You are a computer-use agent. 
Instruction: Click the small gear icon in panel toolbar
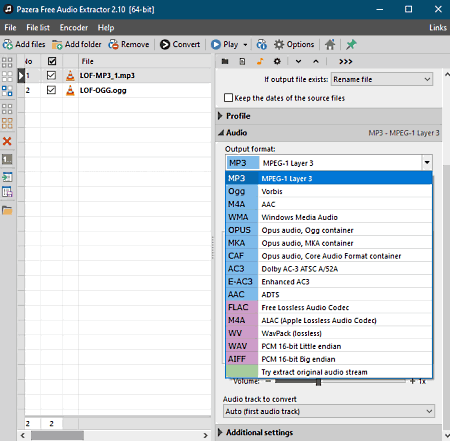(x=277, y=61)
